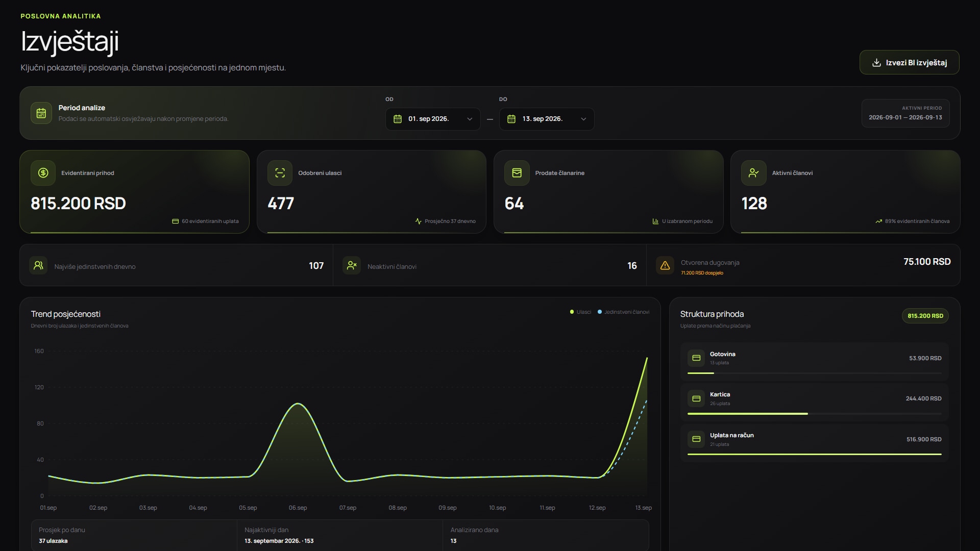Click the trend arrow beside 89% evidentiranih članova
Viewport: 980px width, 551px height.
tap(878, 221)
